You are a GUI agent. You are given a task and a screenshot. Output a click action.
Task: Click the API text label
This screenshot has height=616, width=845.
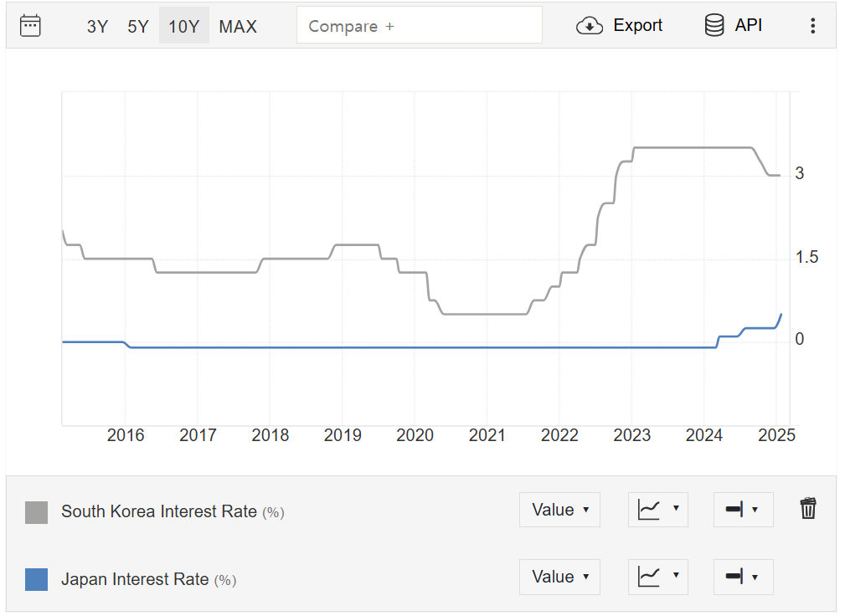pyautogui.click(x=749, y=25)
